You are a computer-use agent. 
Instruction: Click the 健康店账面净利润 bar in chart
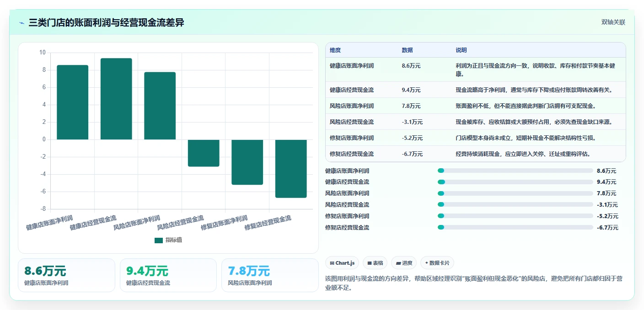(72, 102)
